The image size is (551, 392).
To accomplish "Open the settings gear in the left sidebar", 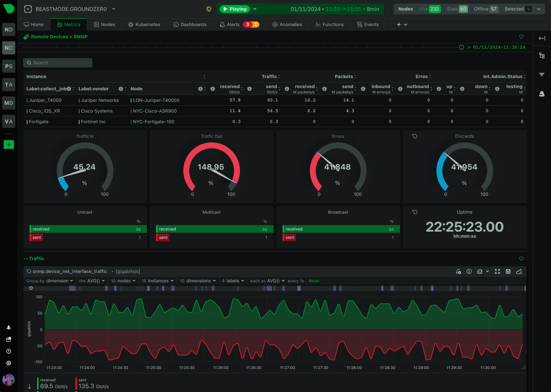I will click(x=8, y=363).
